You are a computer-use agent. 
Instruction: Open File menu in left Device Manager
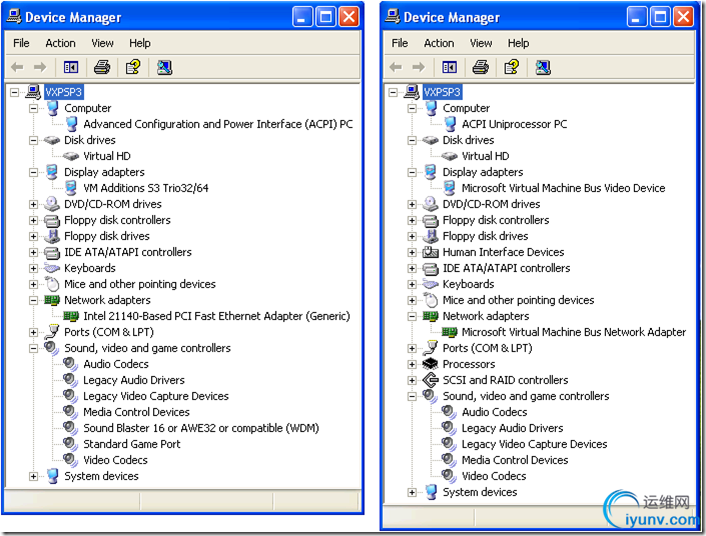pyautogui.click(x=21, y=43)
